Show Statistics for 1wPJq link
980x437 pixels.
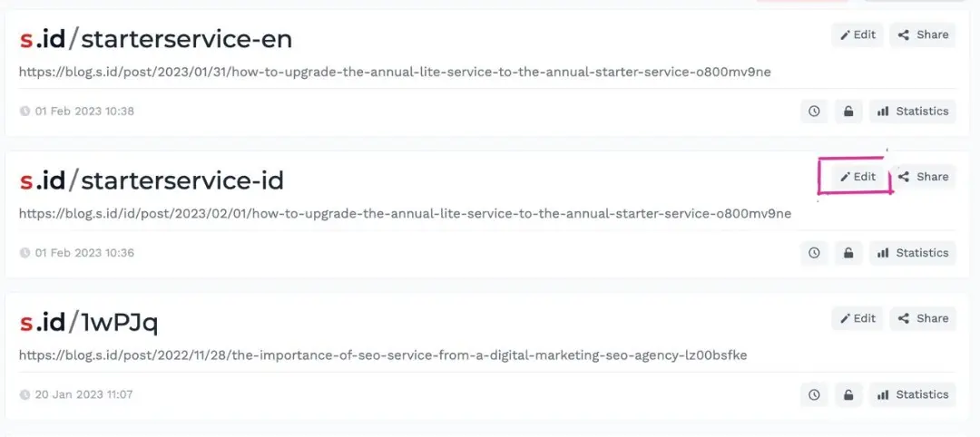click(913, 394)
